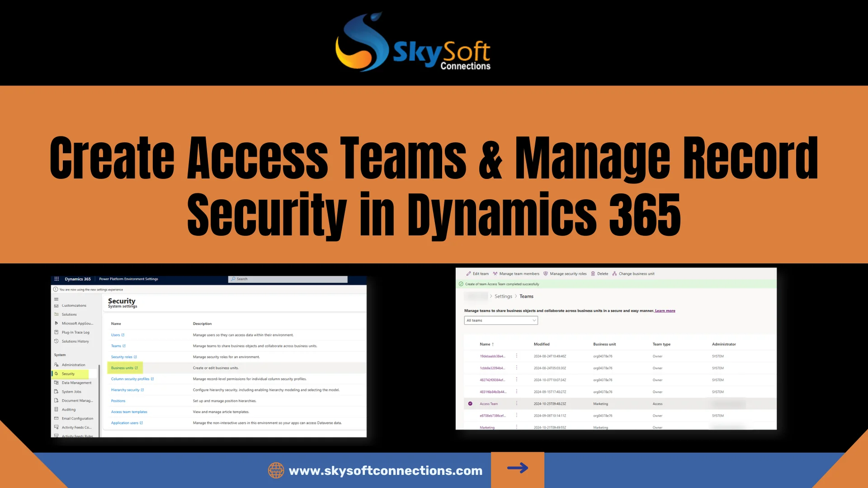This screenshot has height=488, width=868.
Task: Click the www.skysoftconnections.com address
Action: [x=386, y=470]
